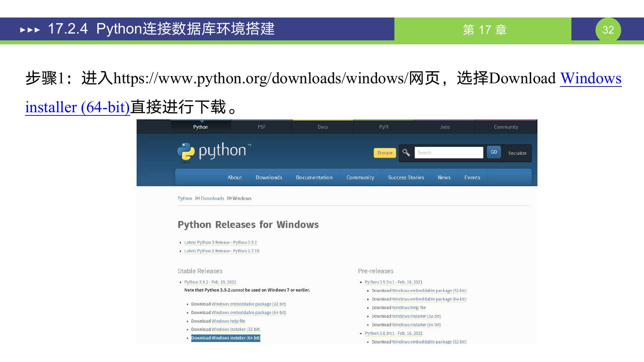Download stable Windows embeddable package (64-bit)
Viewport: 644px width, 362px height.
click(x=249, y=313)
